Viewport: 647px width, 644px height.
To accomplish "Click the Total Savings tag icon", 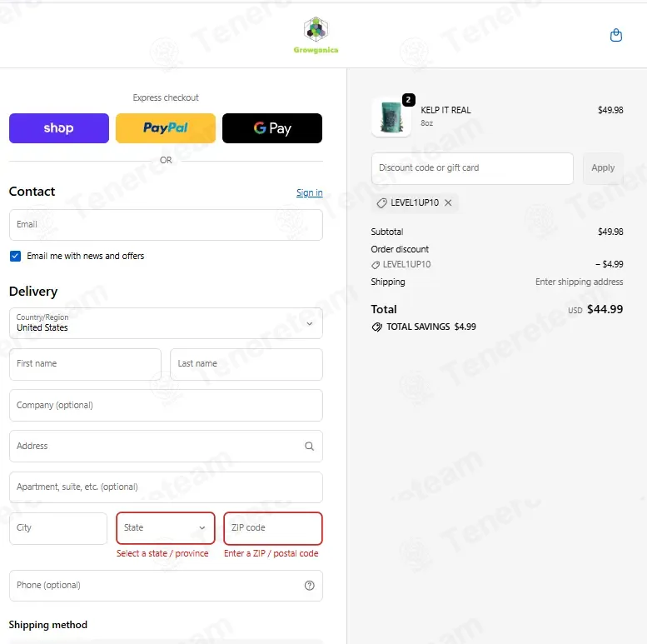I will pos(376,327).
